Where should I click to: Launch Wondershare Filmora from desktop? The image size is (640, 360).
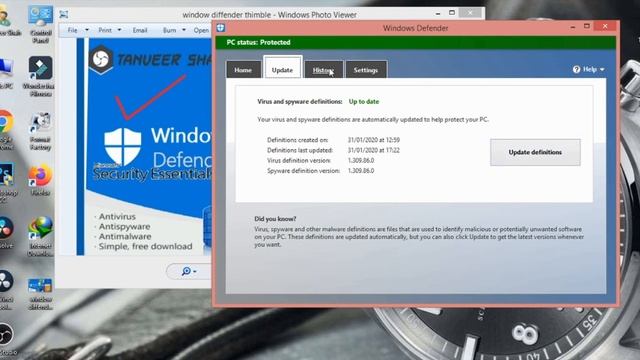click(40, 76)
